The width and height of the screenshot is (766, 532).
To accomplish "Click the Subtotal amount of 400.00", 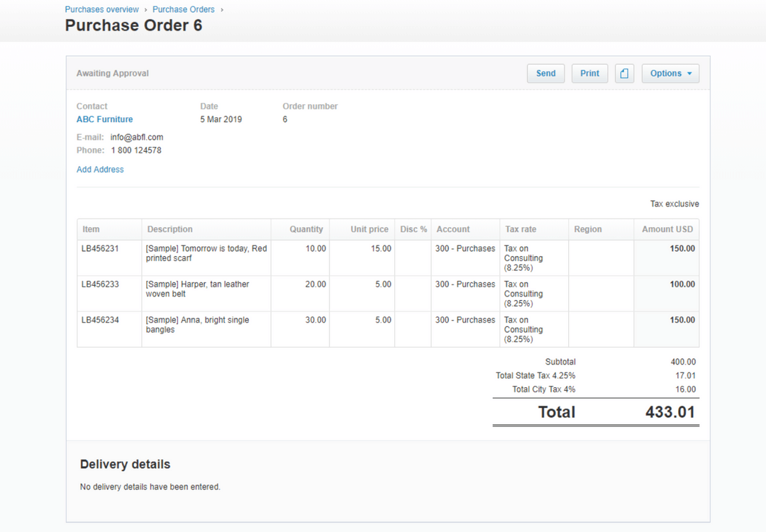I will (683, 362).
